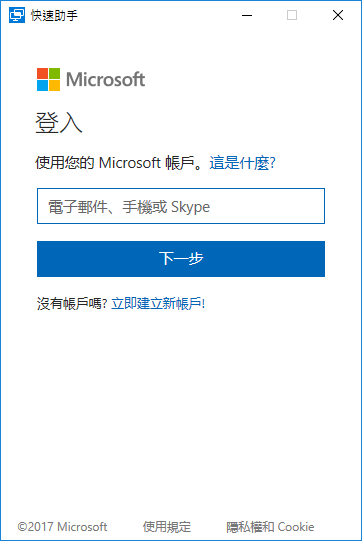
Task: Open the 隱私權和 Cookie footer link
Action: [x=270, y=527]
